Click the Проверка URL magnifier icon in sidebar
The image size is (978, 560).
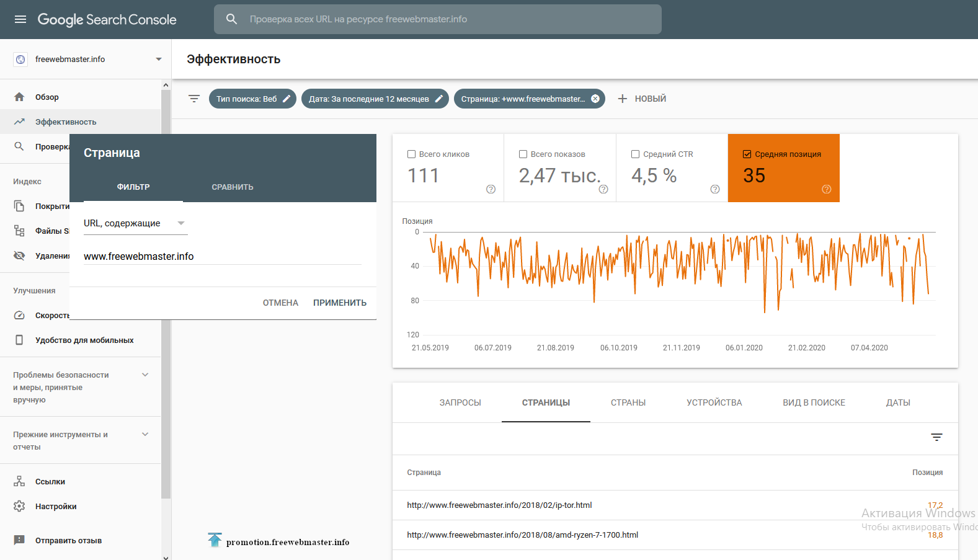19,146
